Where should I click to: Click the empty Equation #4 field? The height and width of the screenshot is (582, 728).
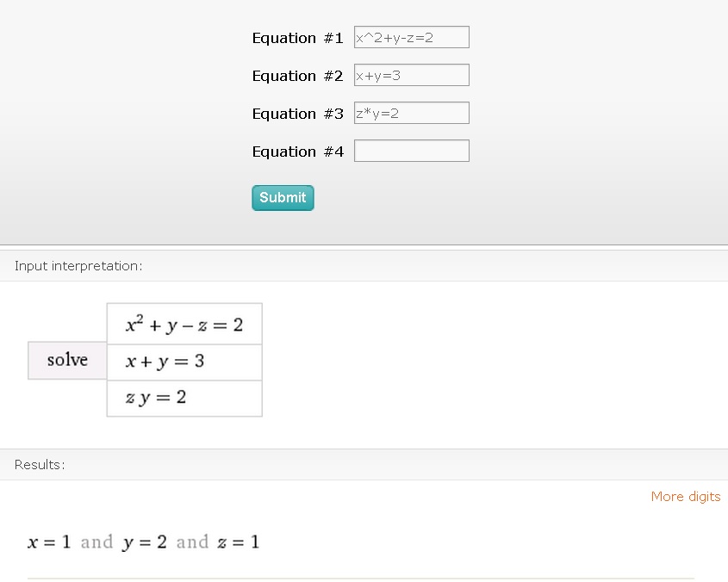pos(411,151)
